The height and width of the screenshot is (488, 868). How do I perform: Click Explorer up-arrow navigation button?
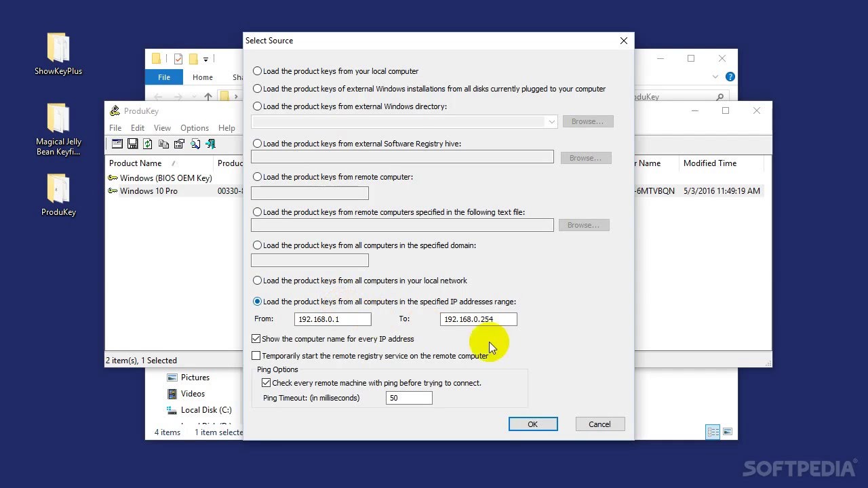pos(208,97)
